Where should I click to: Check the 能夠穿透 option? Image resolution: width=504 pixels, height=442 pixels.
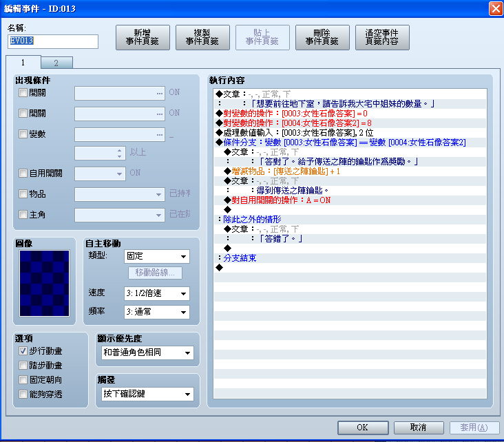[x=23, y=394]
